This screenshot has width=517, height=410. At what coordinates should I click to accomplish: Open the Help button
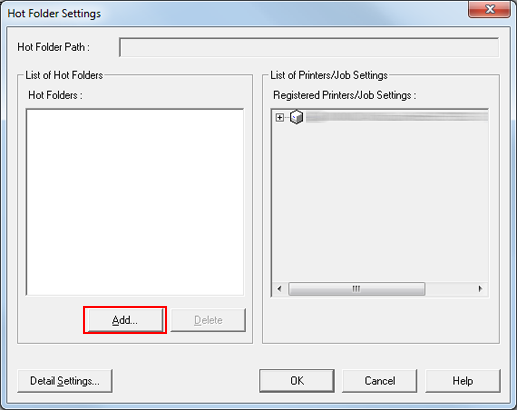tap(463, 381)
